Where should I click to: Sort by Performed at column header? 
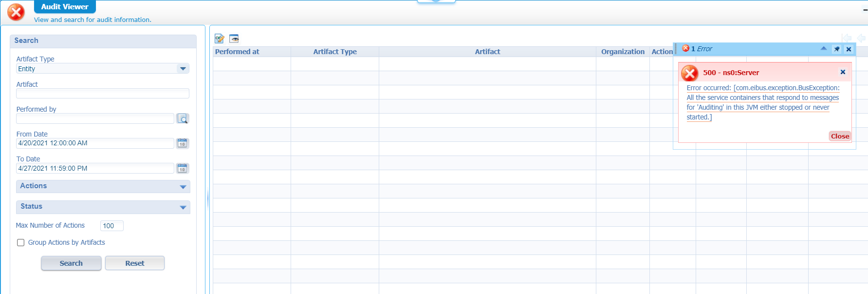pyautogui.click(x=238, y=52)
